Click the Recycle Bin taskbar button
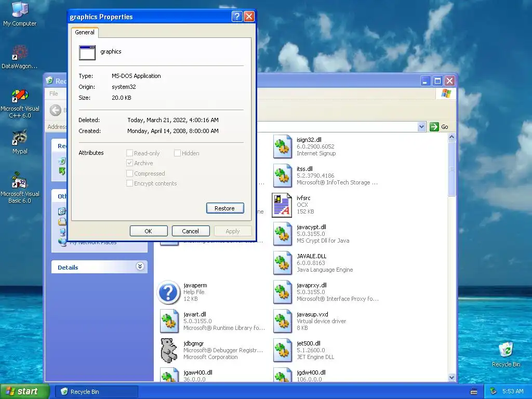Viewport: 532px width, 399px height. 96,392
